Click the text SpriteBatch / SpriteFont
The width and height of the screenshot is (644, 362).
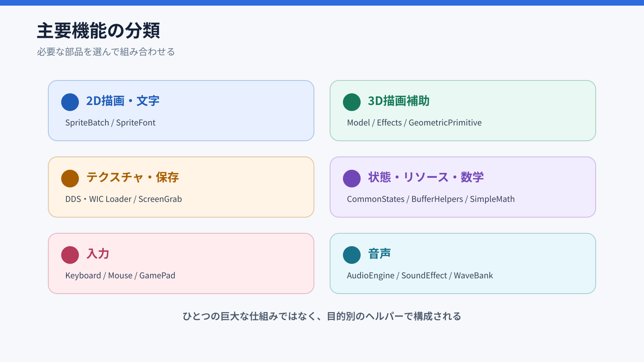click(110, 123)
